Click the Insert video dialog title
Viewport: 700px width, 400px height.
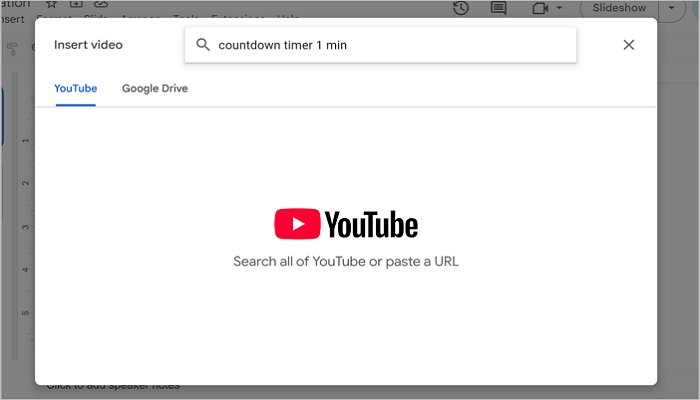click(88, 45)
